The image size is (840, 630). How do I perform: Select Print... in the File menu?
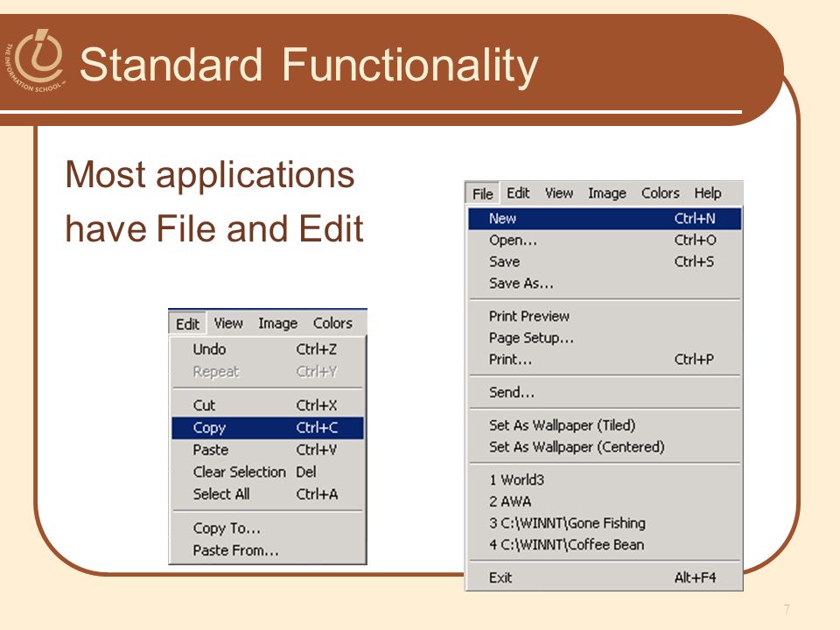click(605, 360)
